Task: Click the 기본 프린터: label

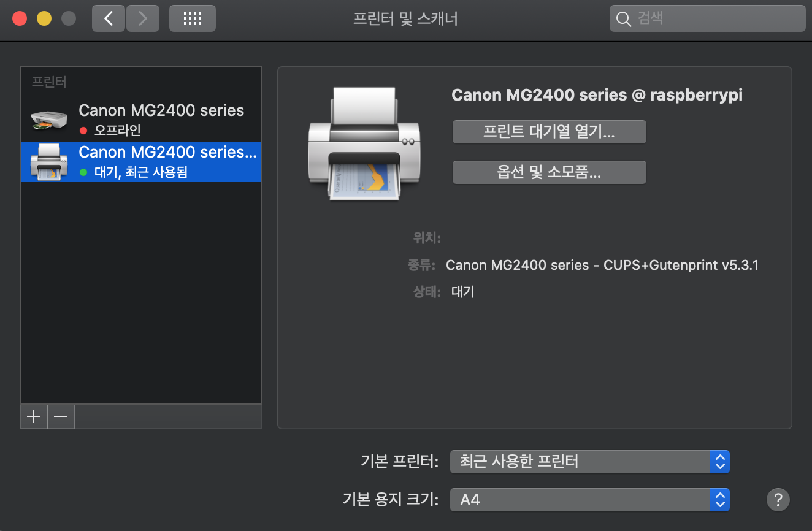Action: click(x=400, y=462)
